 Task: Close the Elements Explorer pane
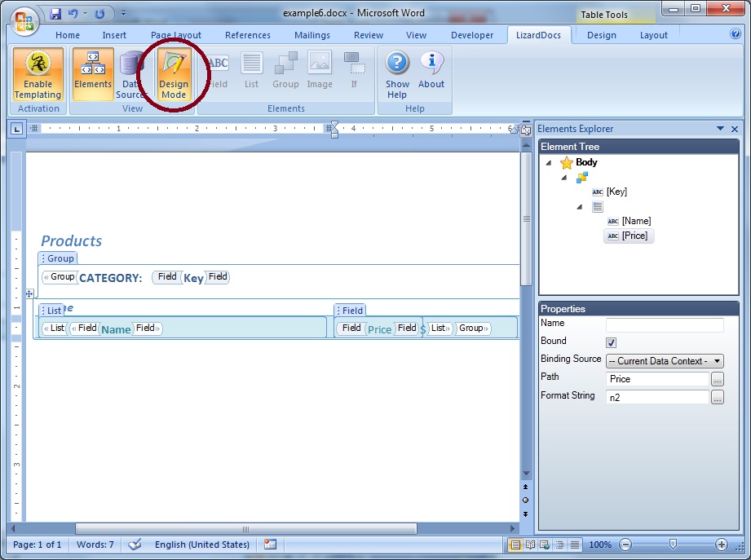(735, 128)
